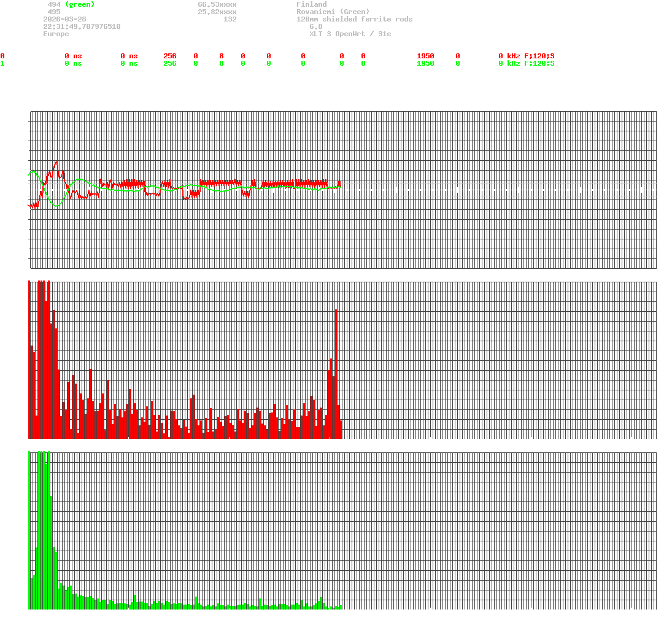Click the Rovaniemi (Green) station name
672x623 pixels.
[x=333, y=12]
